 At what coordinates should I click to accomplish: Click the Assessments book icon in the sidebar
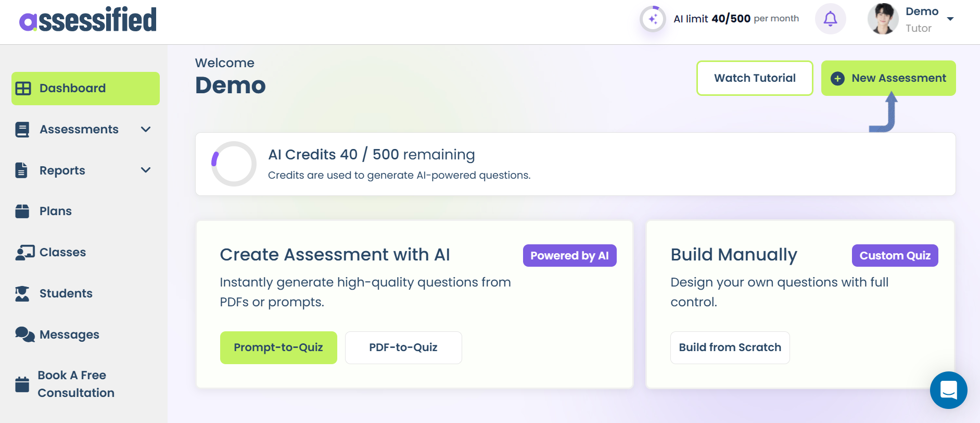pos(22,129)
